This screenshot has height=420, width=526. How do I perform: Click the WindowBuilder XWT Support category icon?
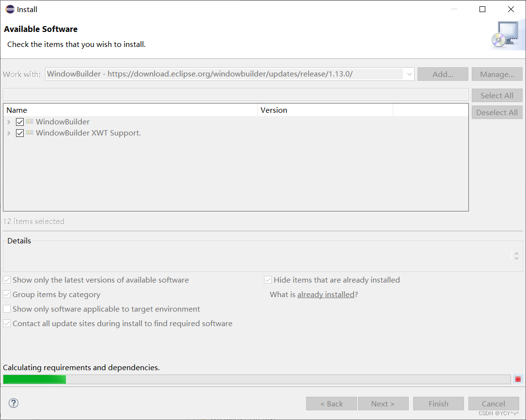[x=30, y=133]
